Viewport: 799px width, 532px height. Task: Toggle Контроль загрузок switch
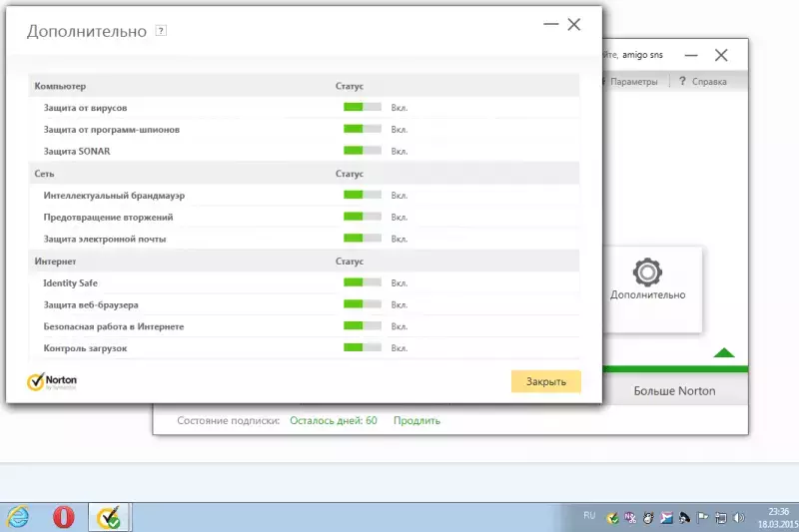363,347
